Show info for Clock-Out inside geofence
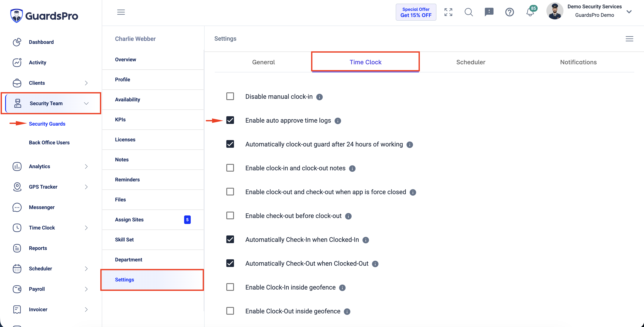The height and width of the screenshot is (327, 644). [347, 311]
